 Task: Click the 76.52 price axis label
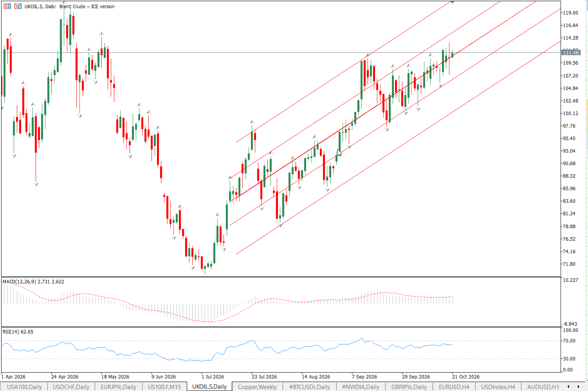[569, 239]
